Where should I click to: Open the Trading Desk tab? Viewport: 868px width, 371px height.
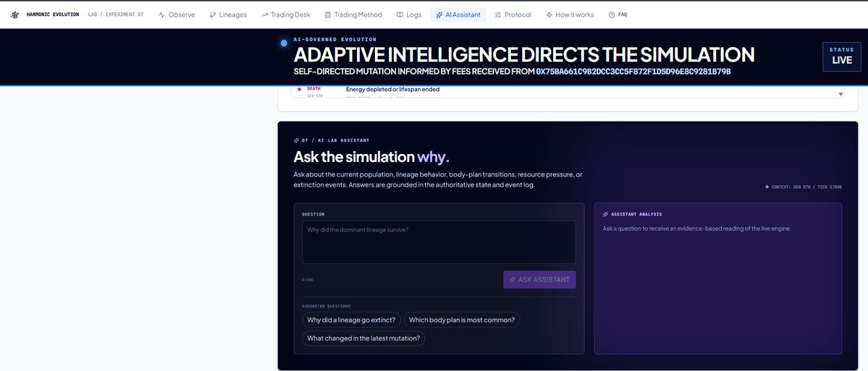286,15
